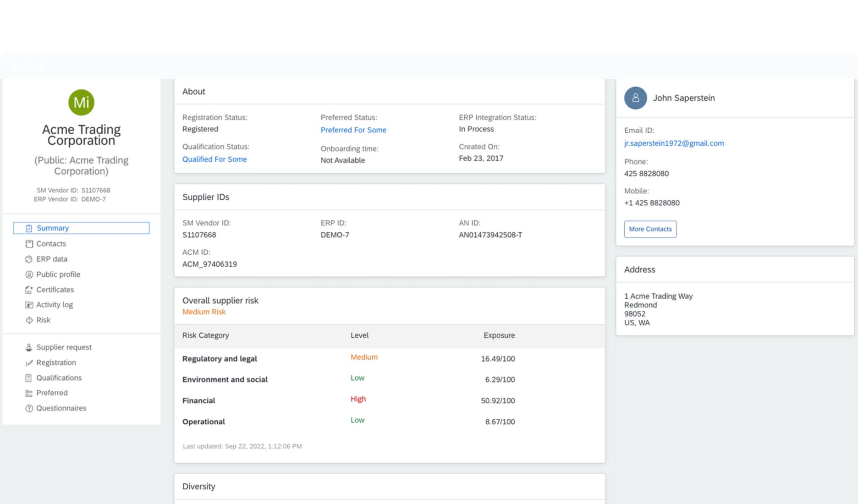Click John Saperstein's avatar icon
The width and height of the screenshot is (858, 504).
coord(635,98)
